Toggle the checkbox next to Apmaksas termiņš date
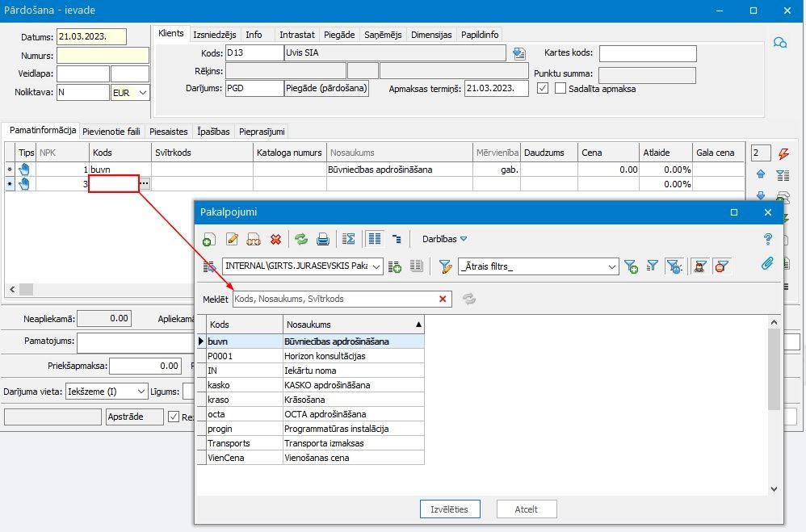 pyautogui.click(x=542, y=89)
